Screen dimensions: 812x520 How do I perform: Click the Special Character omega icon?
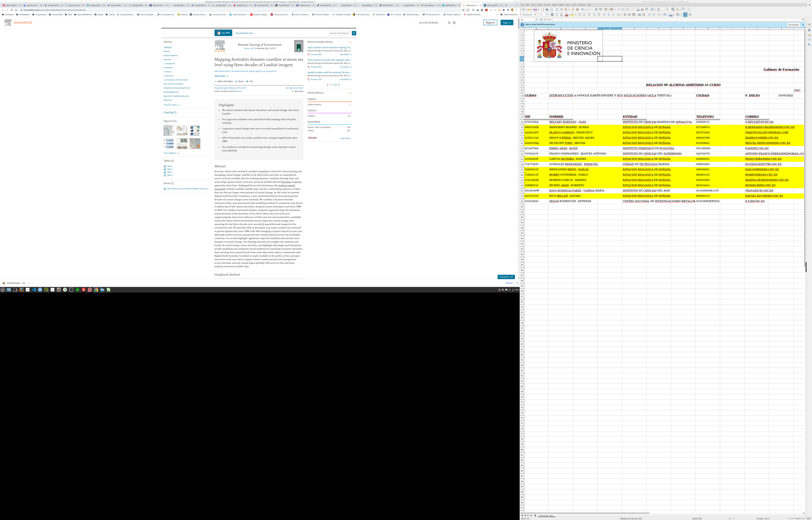coord(652,9)
